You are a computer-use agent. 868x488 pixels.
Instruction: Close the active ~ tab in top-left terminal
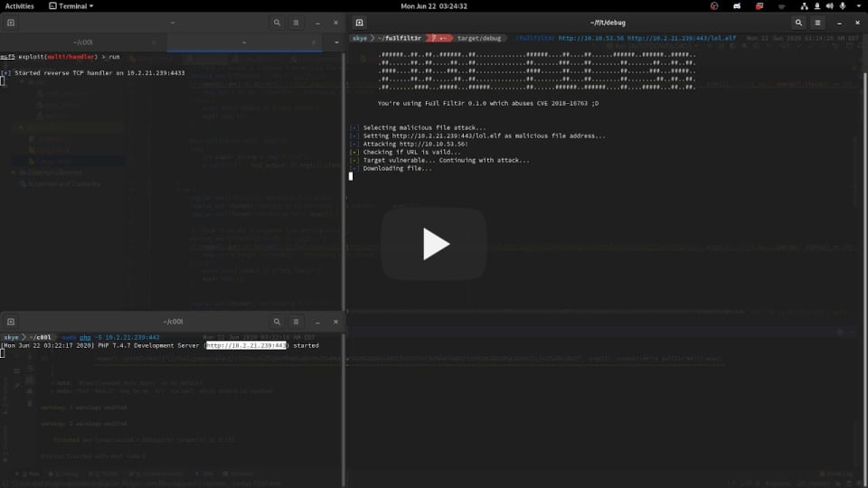[x=314, y=42]
